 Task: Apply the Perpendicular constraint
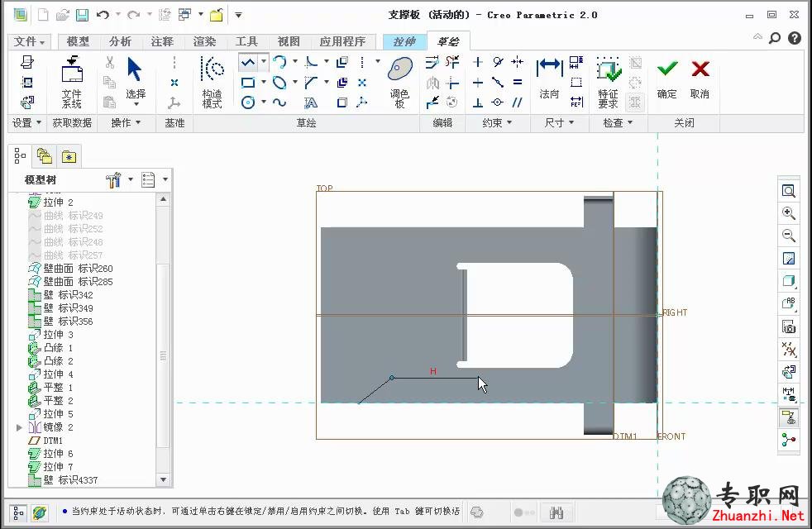pos(477,102)
